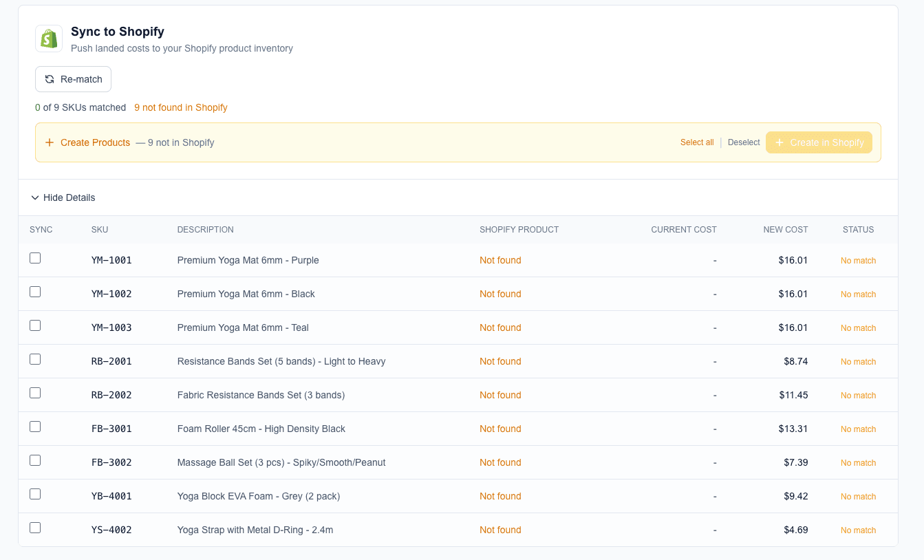Click the $11.45 new cost value
The width and height of the screenshot is (924, 560).
pyautogui.click(x=793, y=395)
